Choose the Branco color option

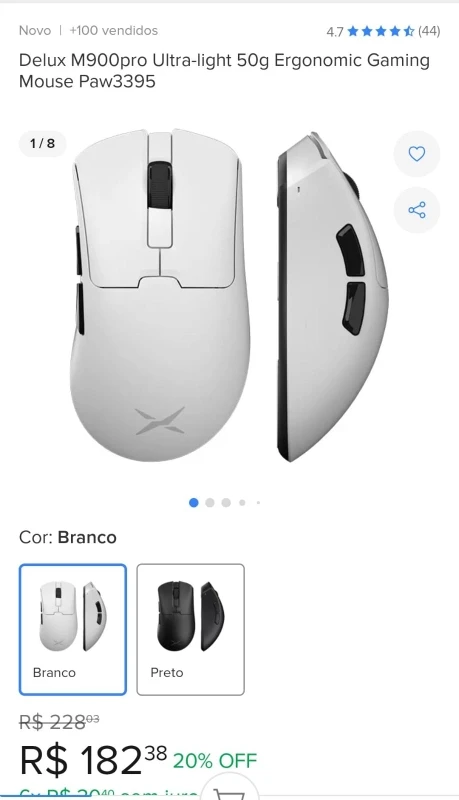tap(73, 630)
